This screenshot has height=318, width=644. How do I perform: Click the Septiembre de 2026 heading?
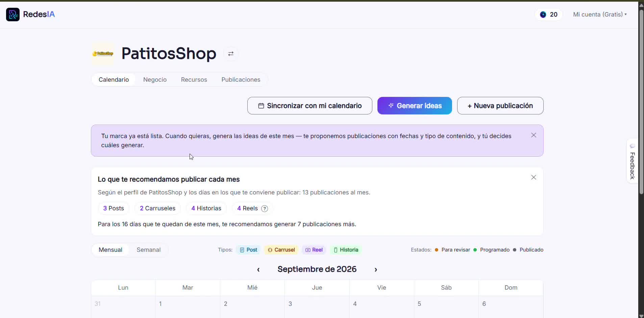[317, 269]
